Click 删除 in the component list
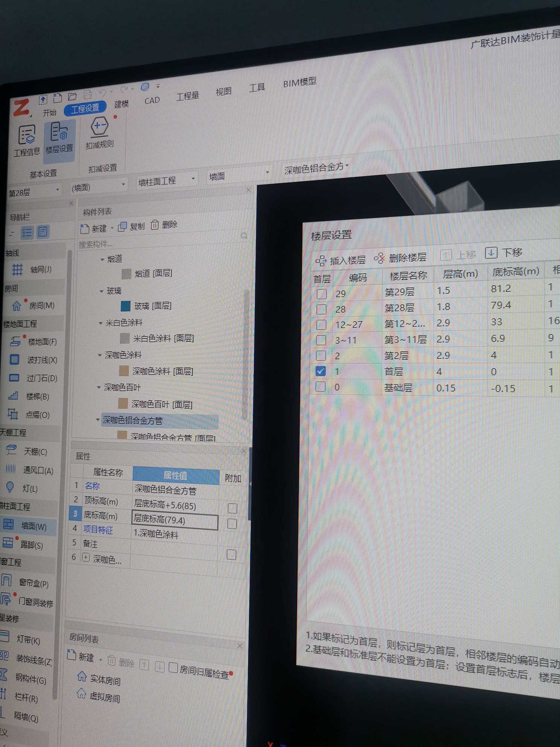Screen dimensions: 560x747 click(x=164, y=225)
